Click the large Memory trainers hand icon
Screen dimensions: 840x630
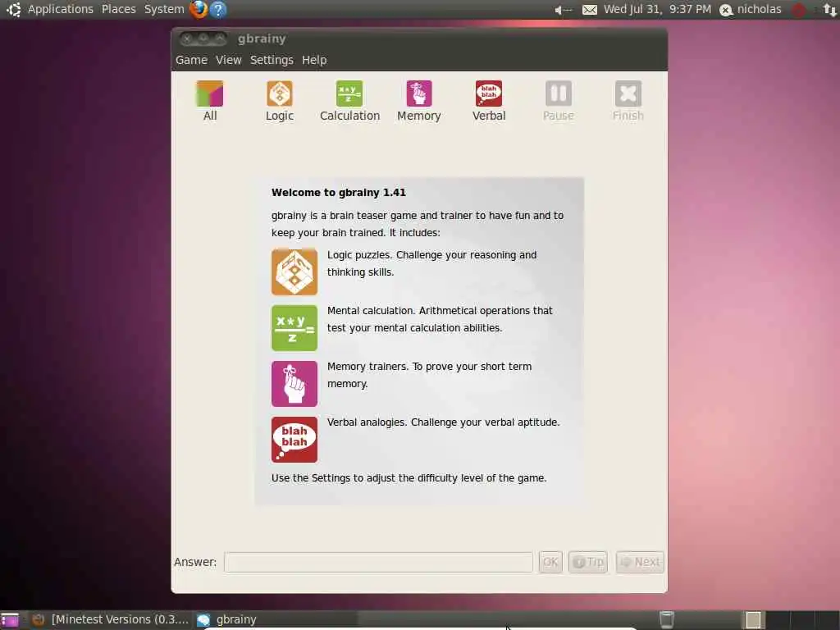294,384
